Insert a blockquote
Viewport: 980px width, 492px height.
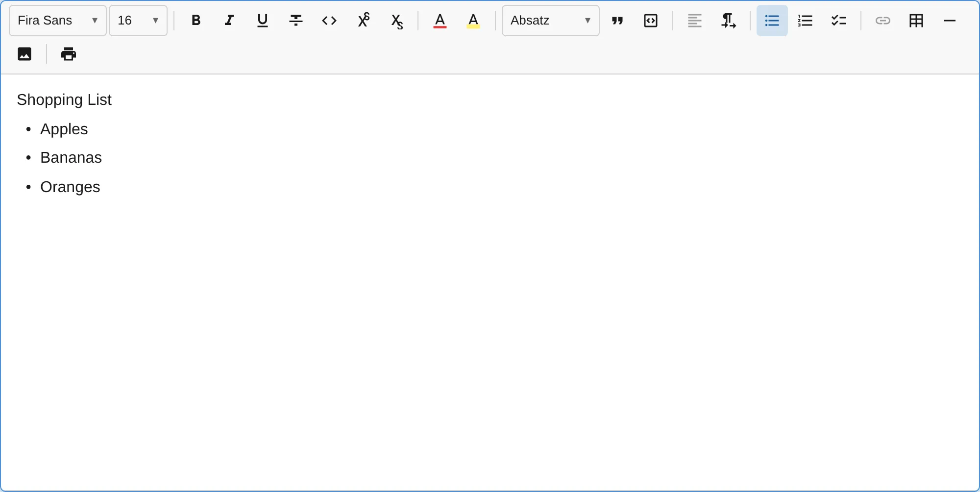(617, 20)
